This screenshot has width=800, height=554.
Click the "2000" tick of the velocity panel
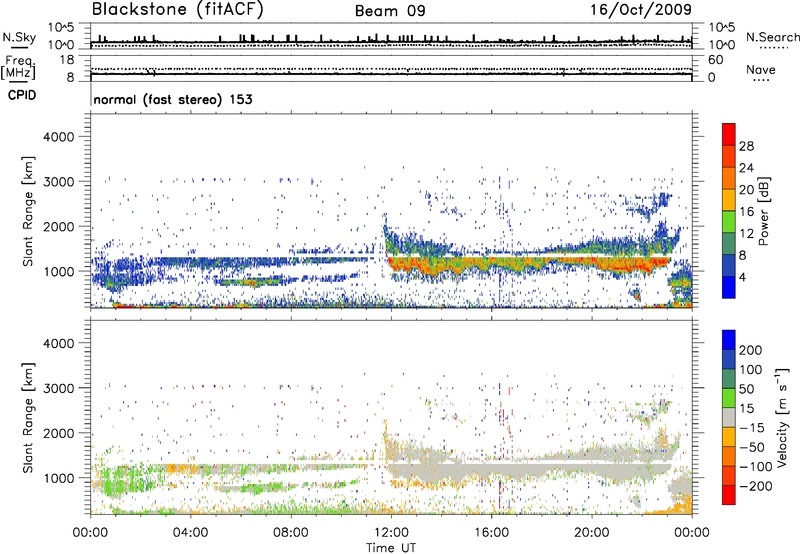59,433
